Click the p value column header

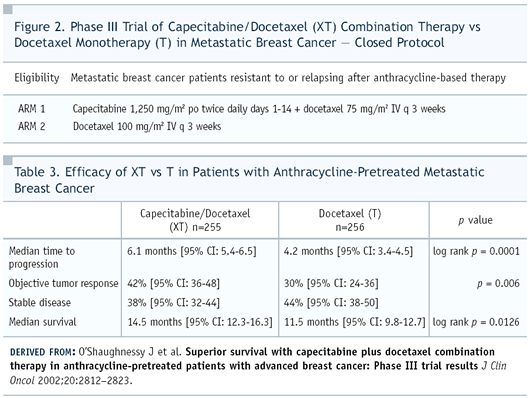coord(476,220)
